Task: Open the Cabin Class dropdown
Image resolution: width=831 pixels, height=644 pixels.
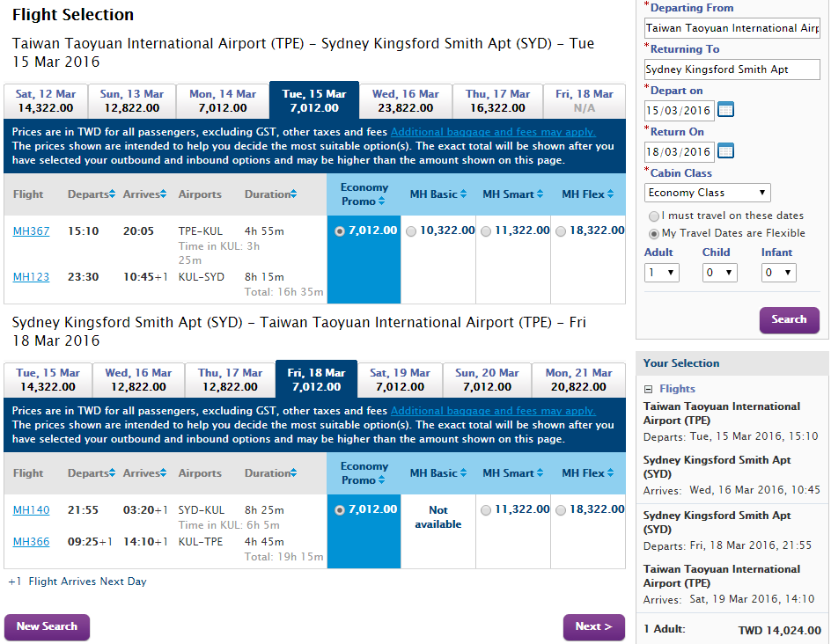Action: [x=708, y=193]
